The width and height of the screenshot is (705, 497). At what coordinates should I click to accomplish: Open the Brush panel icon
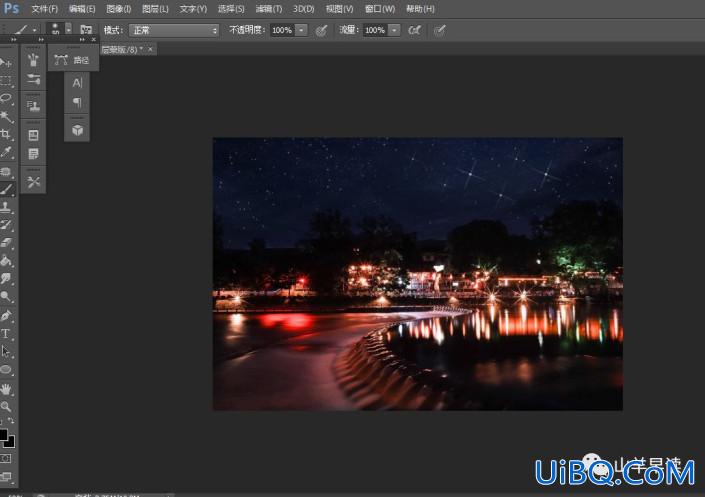(x=33, y=60)
